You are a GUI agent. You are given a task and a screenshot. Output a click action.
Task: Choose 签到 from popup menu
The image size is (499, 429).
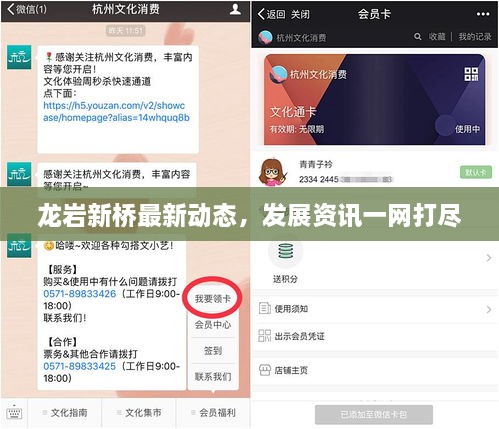tap(213, 351)
